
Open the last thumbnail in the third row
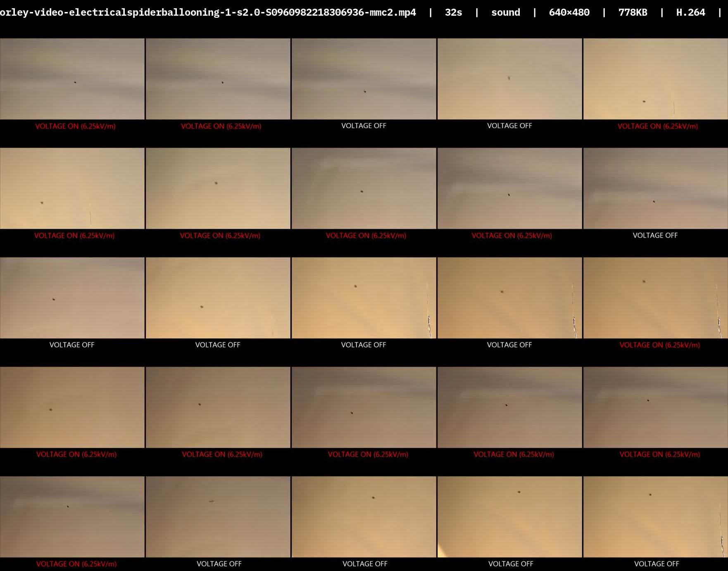(x=655, y=298)
